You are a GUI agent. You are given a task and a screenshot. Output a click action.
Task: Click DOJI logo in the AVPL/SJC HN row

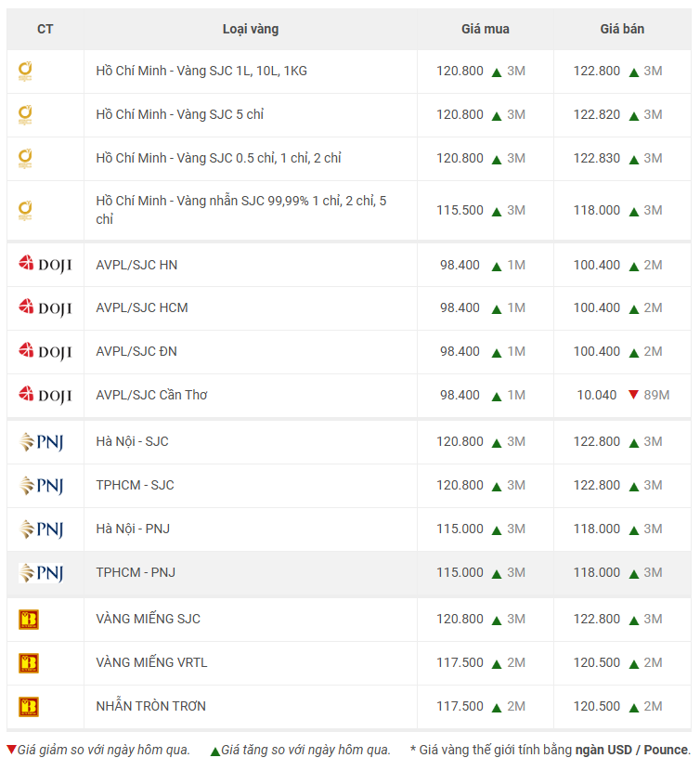pyautogui.click(x=45, y=265)
